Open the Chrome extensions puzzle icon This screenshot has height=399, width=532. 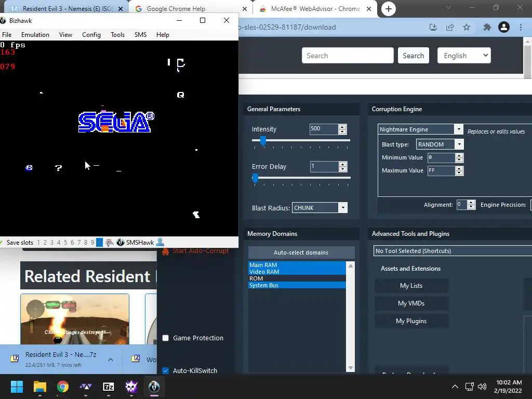pyautogui.click(x=487, y=27)
